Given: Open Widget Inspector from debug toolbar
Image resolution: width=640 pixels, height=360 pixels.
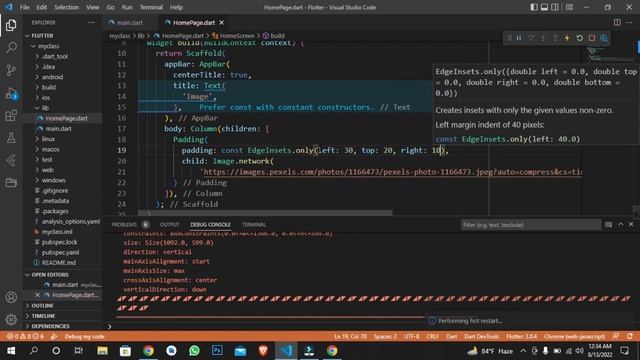Looking at the screenshot, I should click(604, 38).
